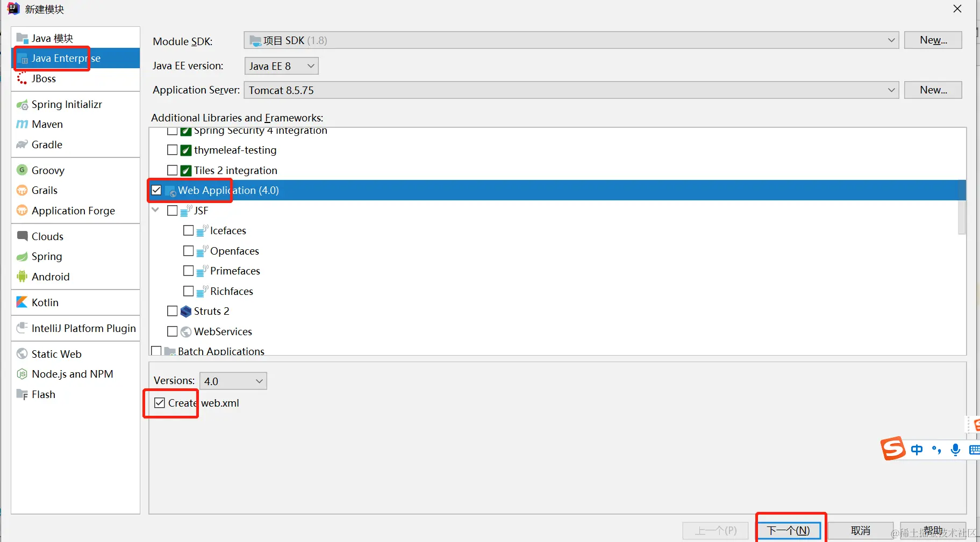Viewport: 980px width, 542px height.
Task: Click the Java Enterprise icon
Action: coord(22,59)
